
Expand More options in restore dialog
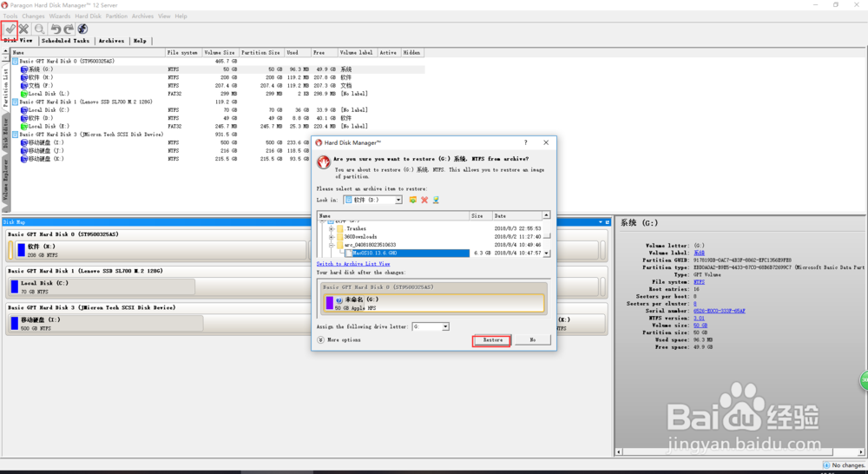(339, 340)
